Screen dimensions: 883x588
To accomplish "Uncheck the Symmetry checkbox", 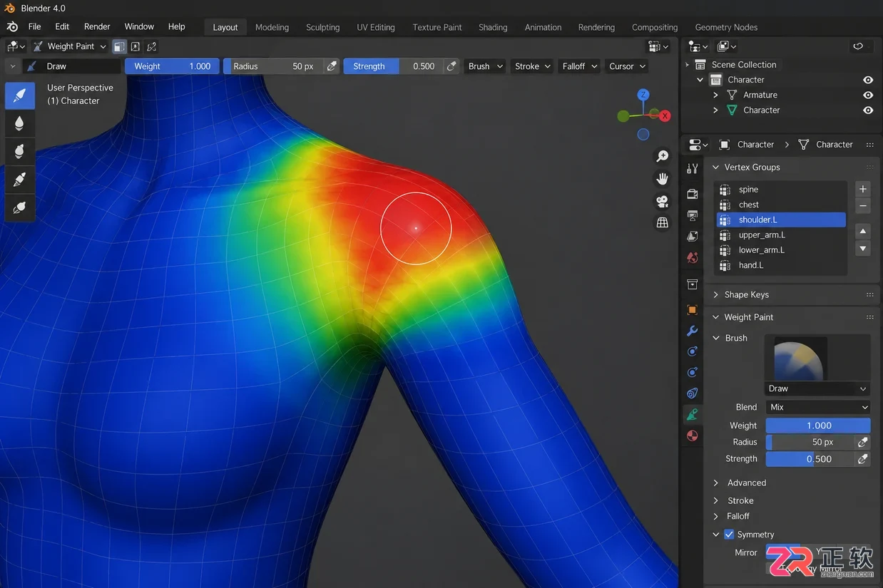I will 729,535.
